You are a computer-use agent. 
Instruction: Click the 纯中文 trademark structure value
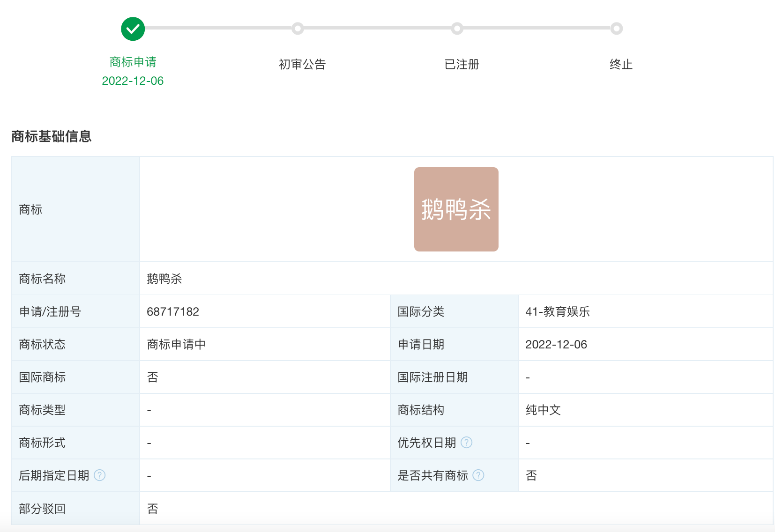(543, 410)
